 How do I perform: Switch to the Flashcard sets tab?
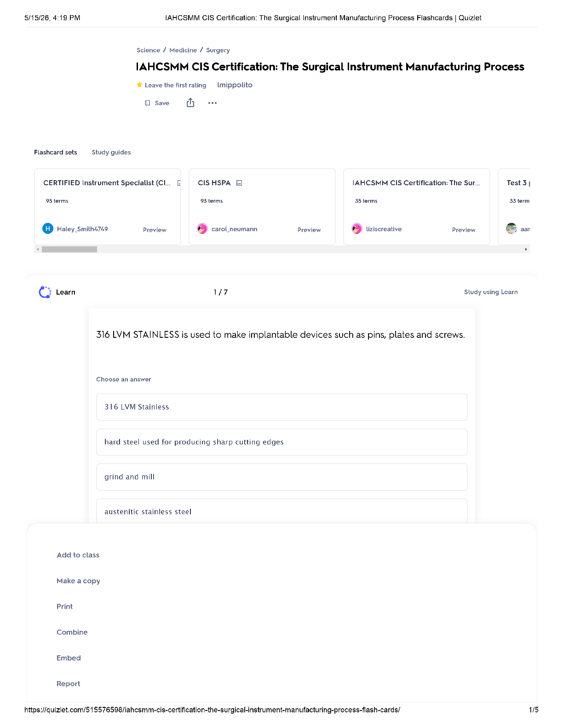pos(56,152)
